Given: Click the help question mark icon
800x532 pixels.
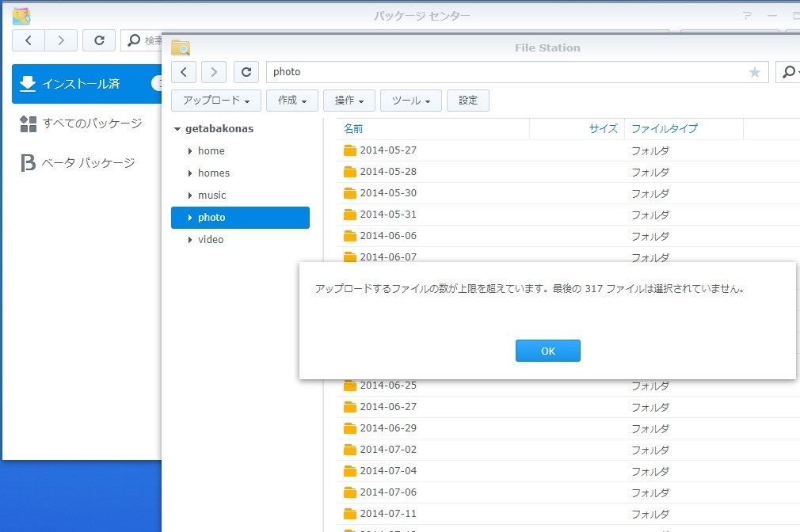Looking at the screenshot, I should (746, 15).
